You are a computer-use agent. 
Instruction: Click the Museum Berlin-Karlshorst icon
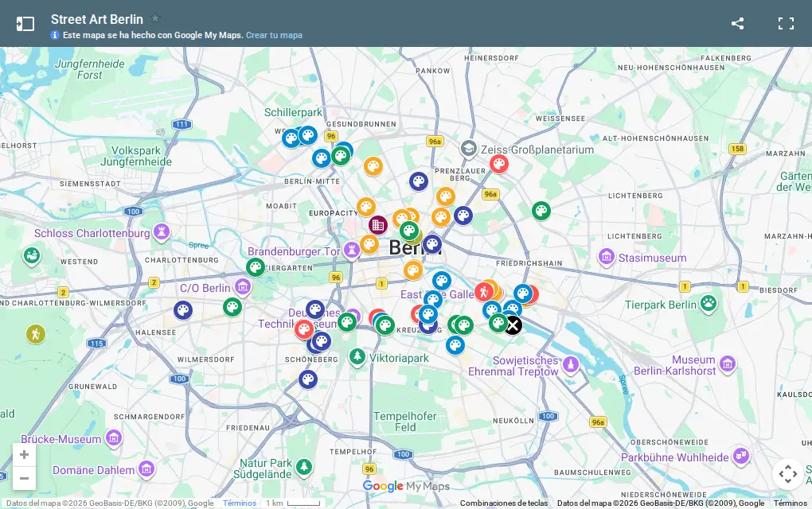click(x=728, y=363)
